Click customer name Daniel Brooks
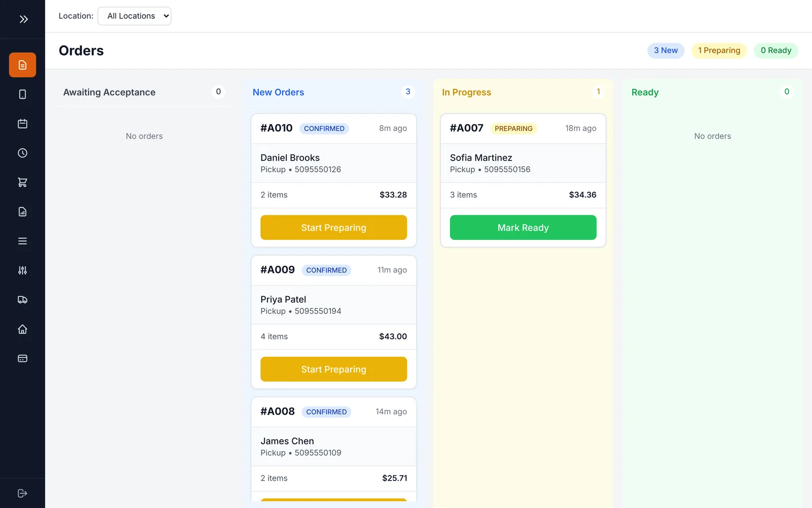Viewport: 812px width, 508px height. coord(290,158)
